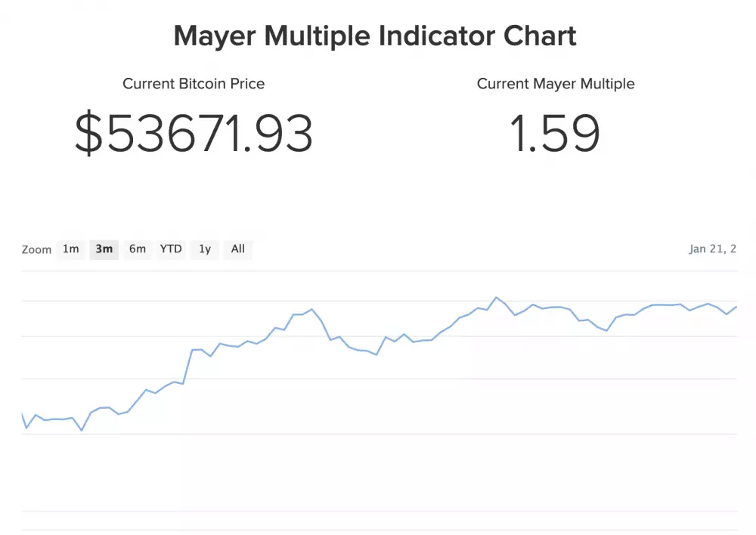
Task: Select the 1y zoom range
Action: 203,249
